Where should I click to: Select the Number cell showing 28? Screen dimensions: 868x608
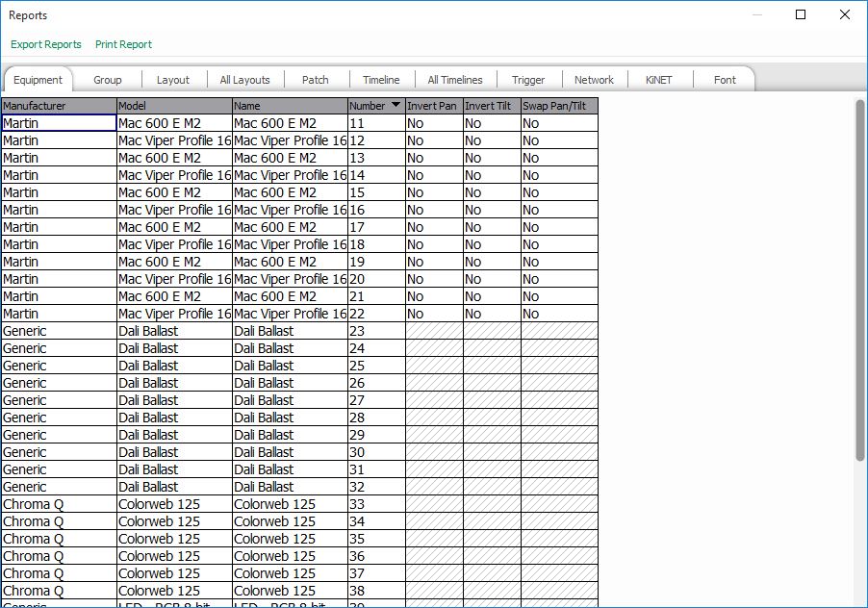[x=376, y=418]
